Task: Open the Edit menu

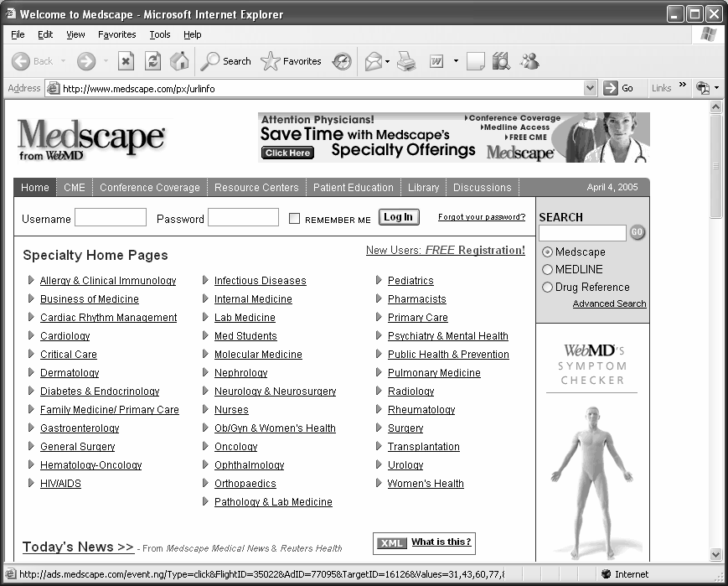Action: tap(45, 34)
